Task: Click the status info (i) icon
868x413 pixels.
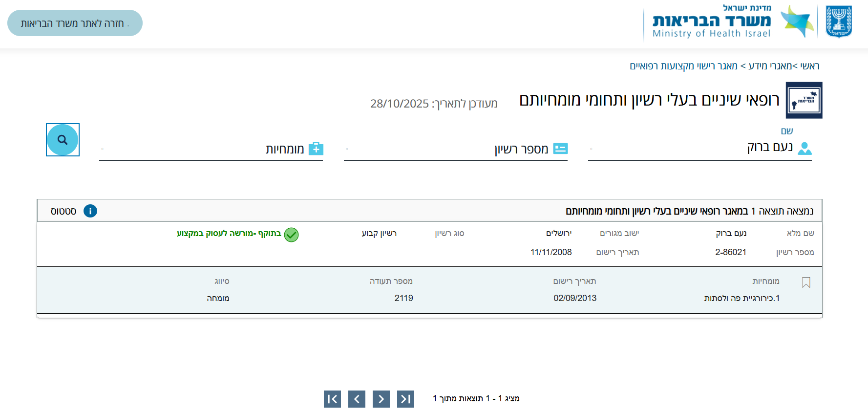Action: (x=90, y=211)
